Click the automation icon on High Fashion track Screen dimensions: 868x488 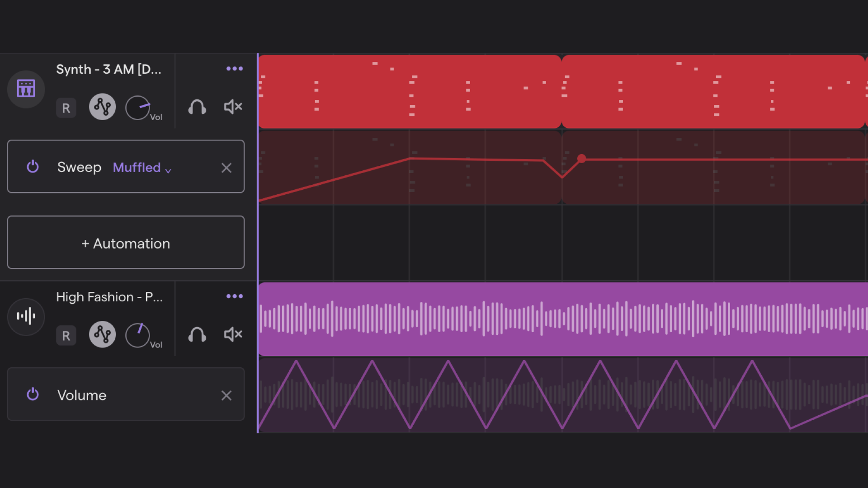point(102,334)
